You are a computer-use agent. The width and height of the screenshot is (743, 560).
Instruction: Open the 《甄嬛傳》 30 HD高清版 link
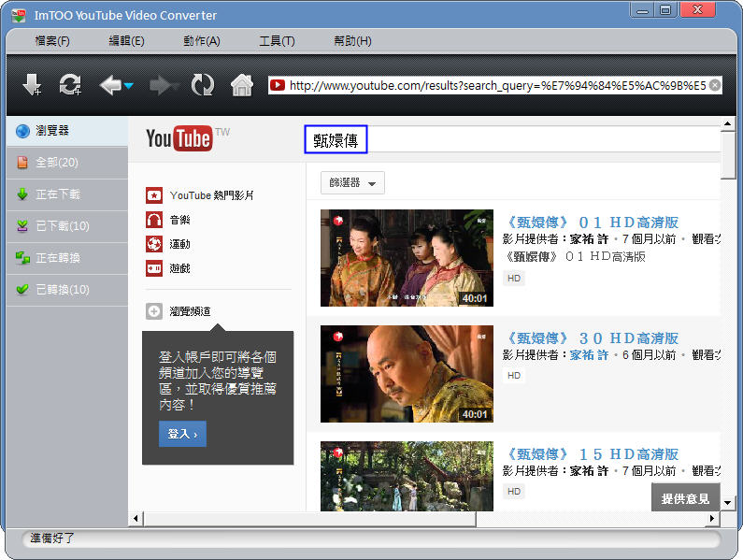point(592,338)
